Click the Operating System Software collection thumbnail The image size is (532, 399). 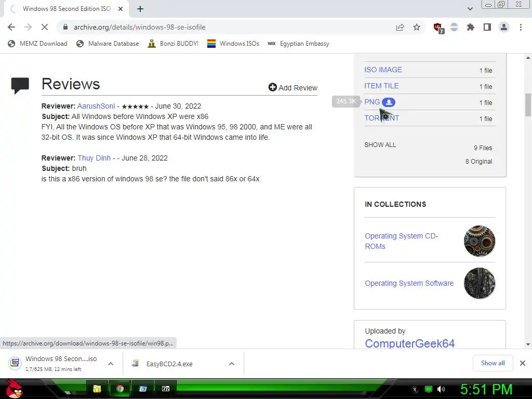pyautogui.click(x=480, y=283)
